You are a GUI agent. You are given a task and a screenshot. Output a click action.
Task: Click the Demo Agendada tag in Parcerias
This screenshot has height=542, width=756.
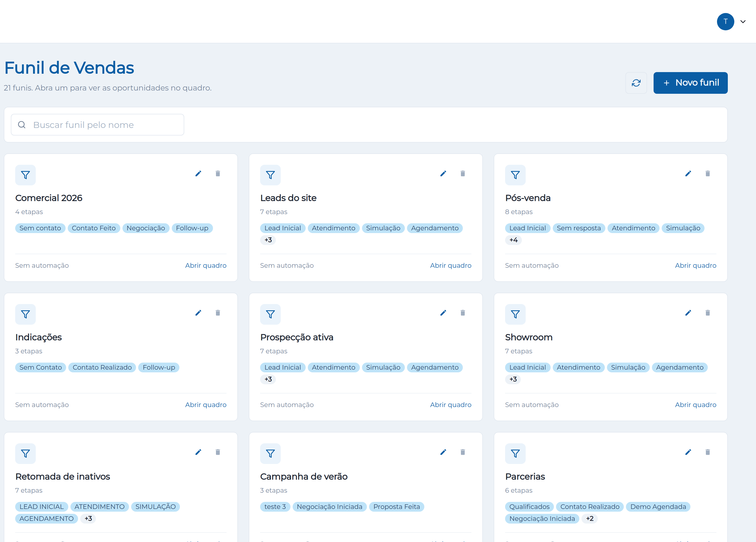[x=658, y=507]
